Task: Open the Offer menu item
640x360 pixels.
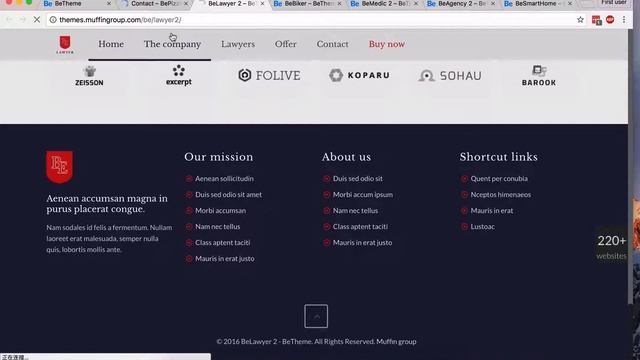Action: [286, 44]
